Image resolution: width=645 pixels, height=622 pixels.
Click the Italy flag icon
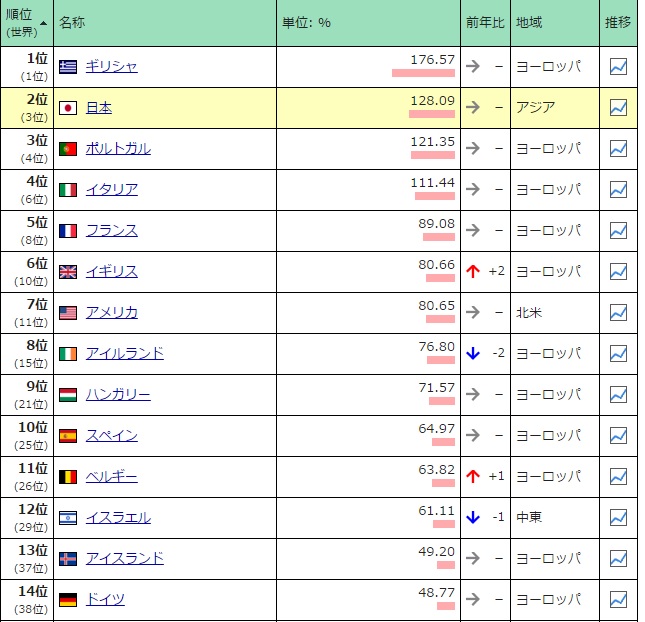[x=68, y=190]
